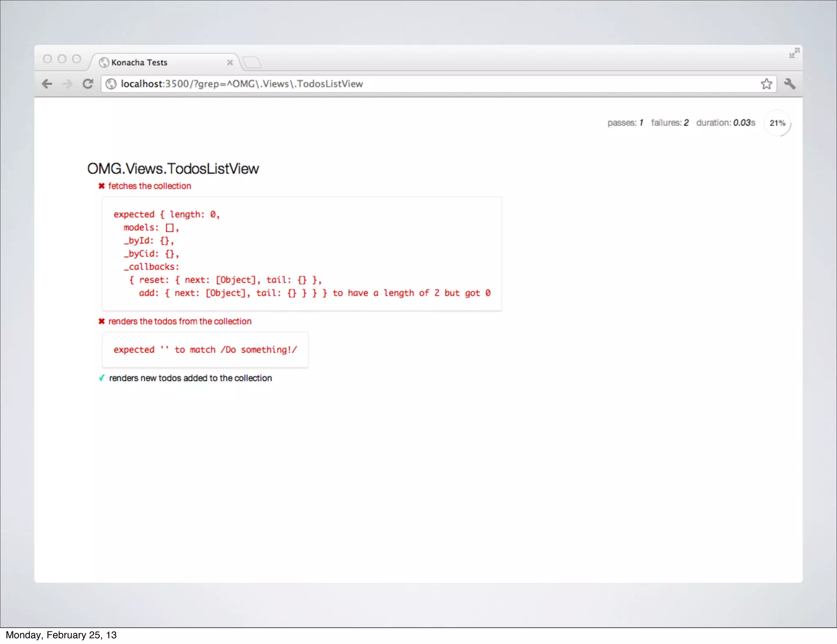This screenshot has height=644, width=837.
Task: Reload the Konacha Tests page
Action: coord(88,84)
